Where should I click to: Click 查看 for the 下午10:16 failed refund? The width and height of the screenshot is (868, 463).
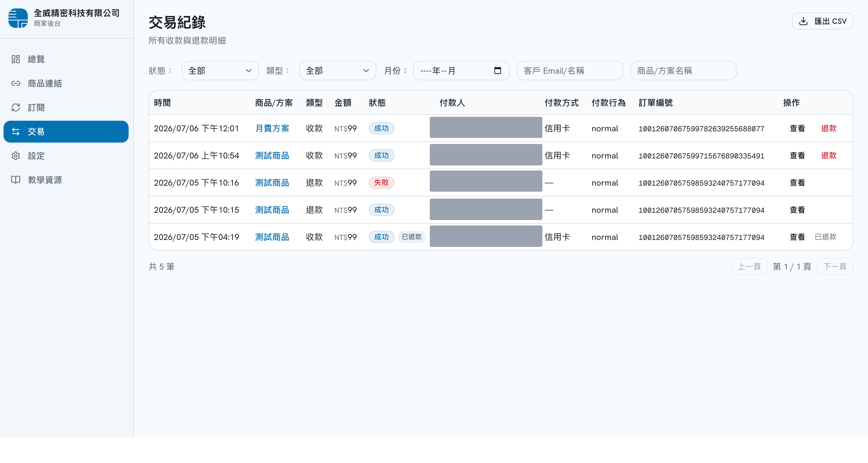point(797,183)
